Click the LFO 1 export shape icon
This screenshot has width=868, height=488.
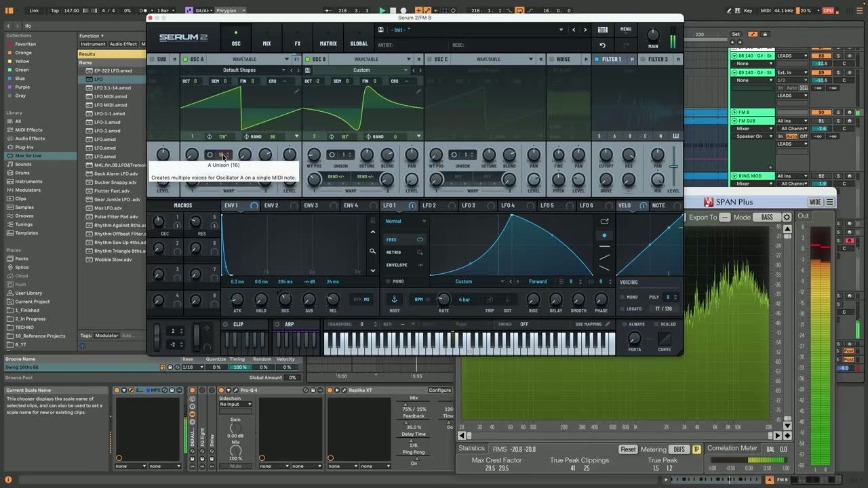click(604, 221)
